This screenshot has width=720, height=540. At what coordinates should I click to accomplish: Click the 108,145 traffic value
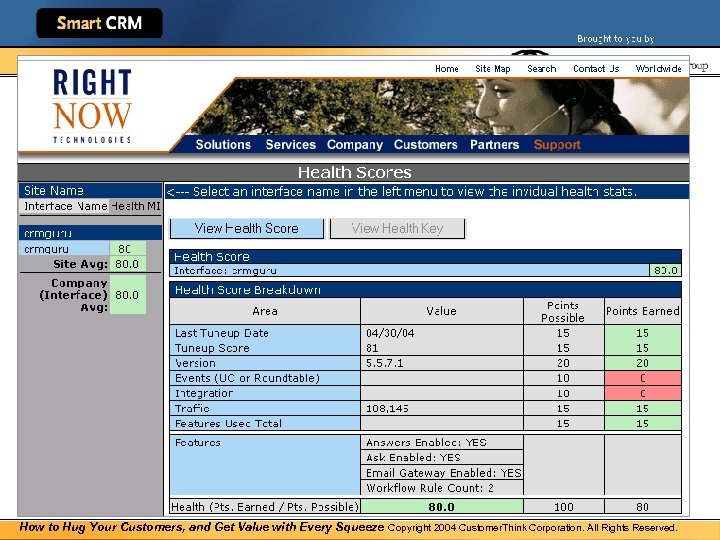[387, 408]
